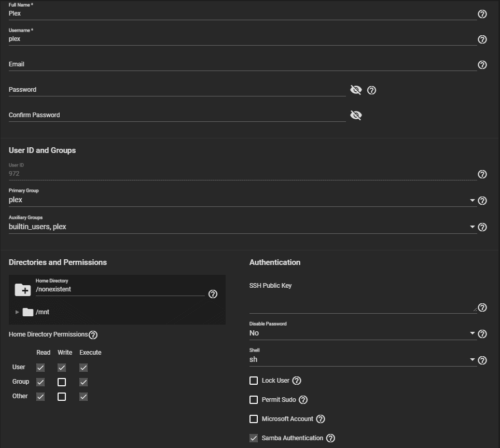
Task: Click the Username input field
Action: click(x=243, y=39)
